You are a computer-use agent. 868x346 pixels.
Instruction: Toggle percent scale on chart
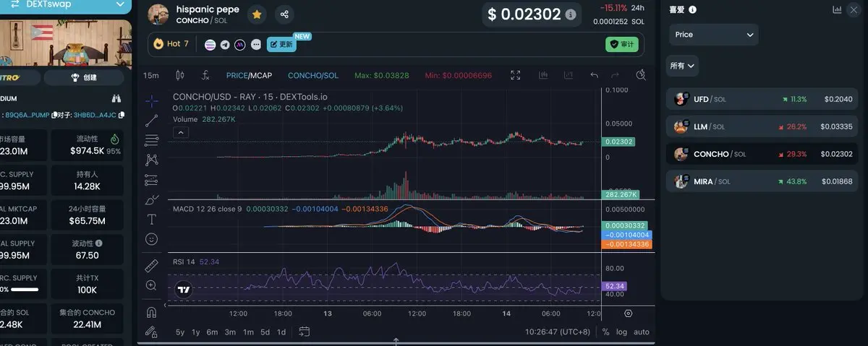(x=605, y=332)
